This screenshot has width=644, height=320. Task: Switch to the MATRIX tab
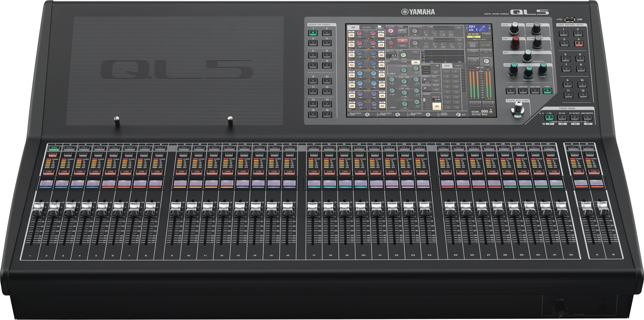pos(367,28)
